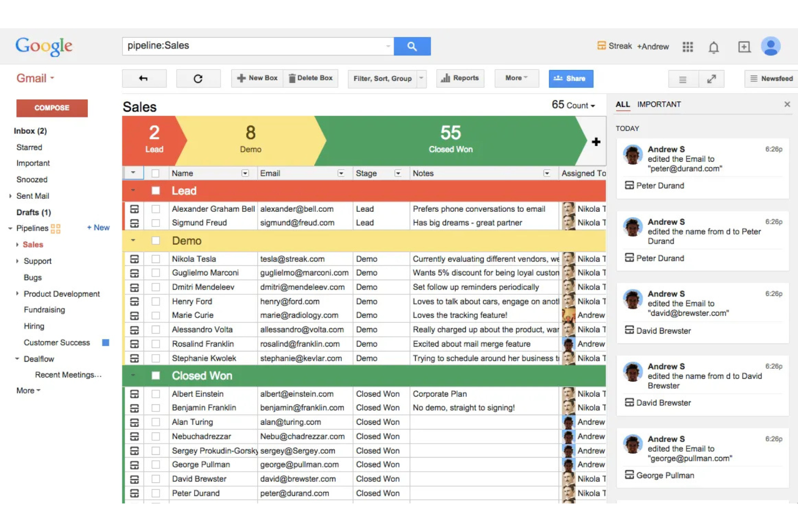This screenshot has width=798, height=532.
Task: Toggle the header select-all checkbox
Action: point(156,174)
